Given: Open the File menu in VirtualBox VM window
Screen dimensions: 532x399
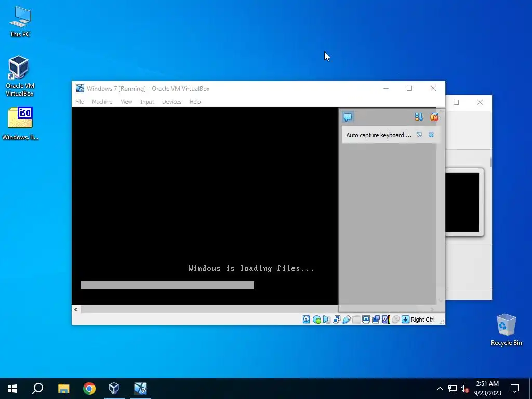Looking at the screenshot, I should click(79, 102).
